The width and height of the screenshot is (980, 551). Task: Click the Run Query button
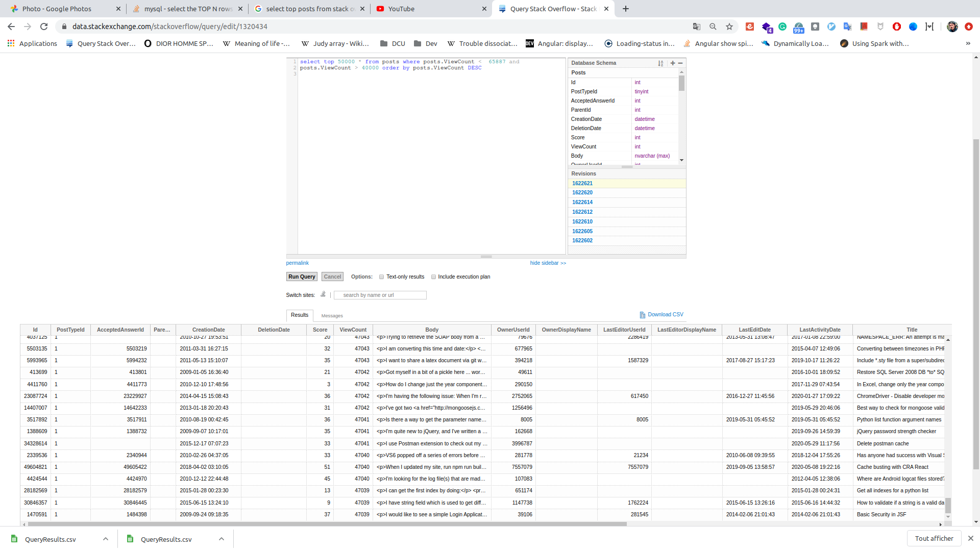pyautogui.click(x=302, y=277)
